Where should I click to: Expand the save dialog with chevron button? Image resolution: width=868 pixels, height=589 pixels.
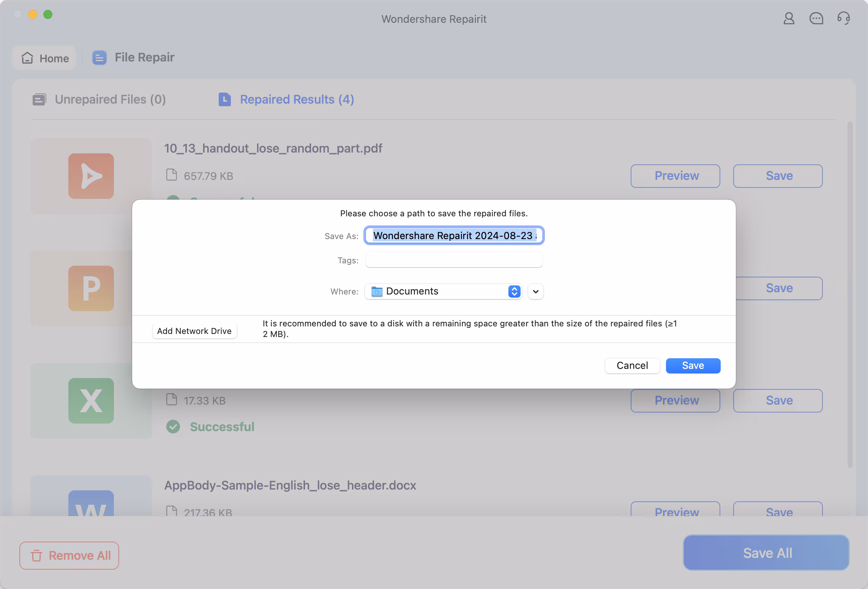(x=536, y=291)
